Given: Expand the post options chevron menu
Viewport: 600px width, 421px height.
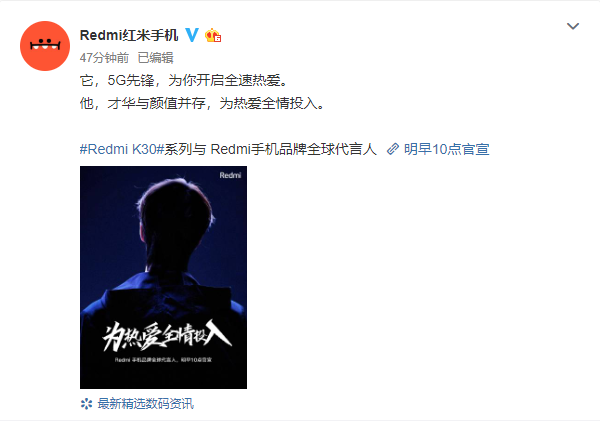Looking at the screenshot, I should point(572,26).
